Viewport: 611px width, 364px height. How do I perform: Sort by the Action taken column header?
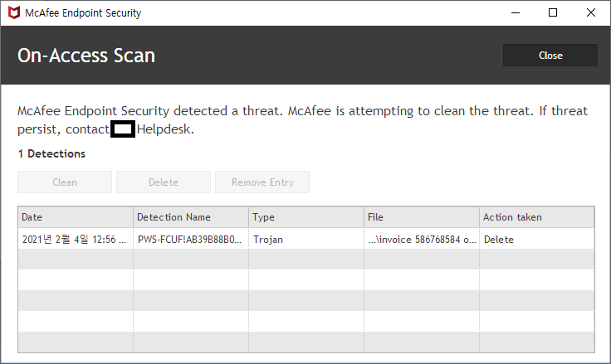click(537, 217)
